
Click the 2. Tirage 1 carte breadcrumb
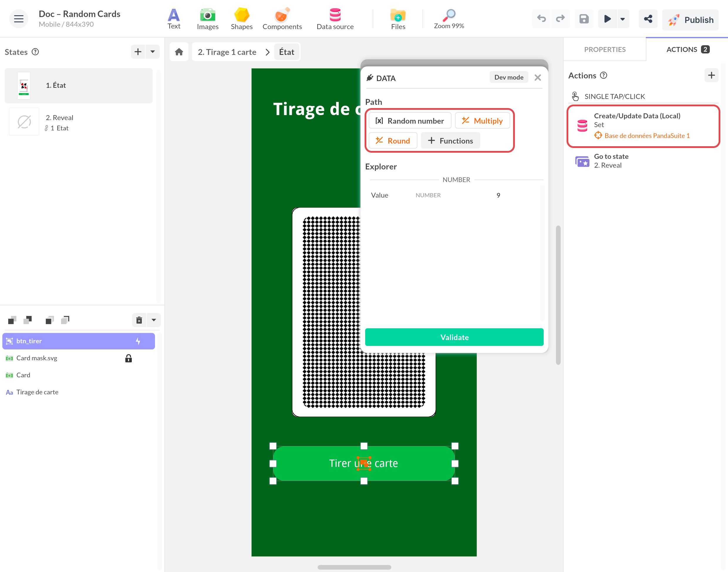point(227,52)
